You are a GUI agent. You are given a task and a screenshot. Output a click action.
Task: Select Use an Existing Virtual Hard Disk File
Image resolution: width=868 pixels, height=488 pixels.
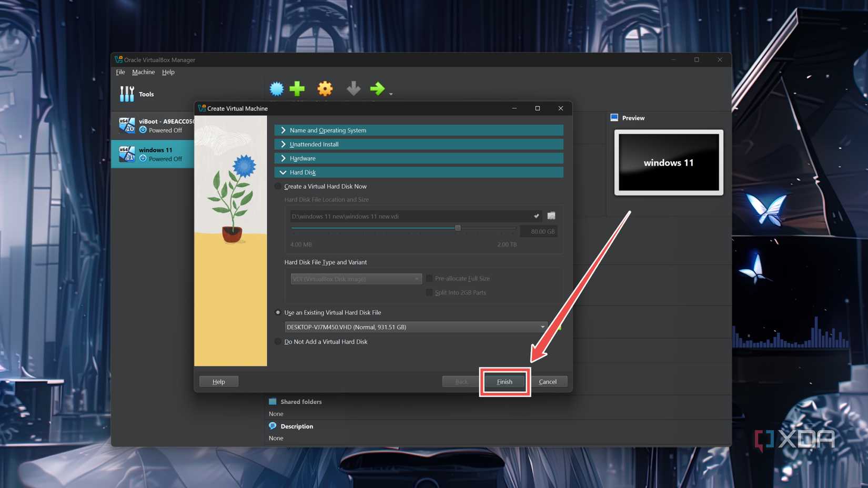click(278, 312)
